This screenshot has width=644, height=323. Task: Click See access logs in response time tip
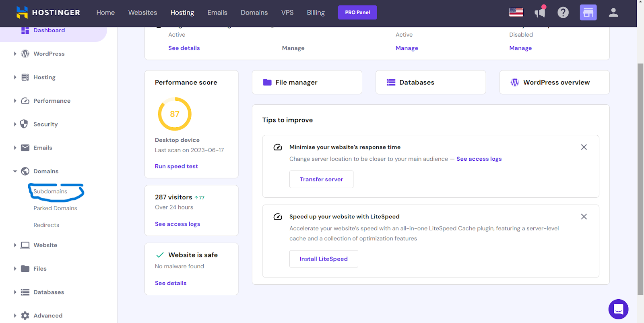479,159
